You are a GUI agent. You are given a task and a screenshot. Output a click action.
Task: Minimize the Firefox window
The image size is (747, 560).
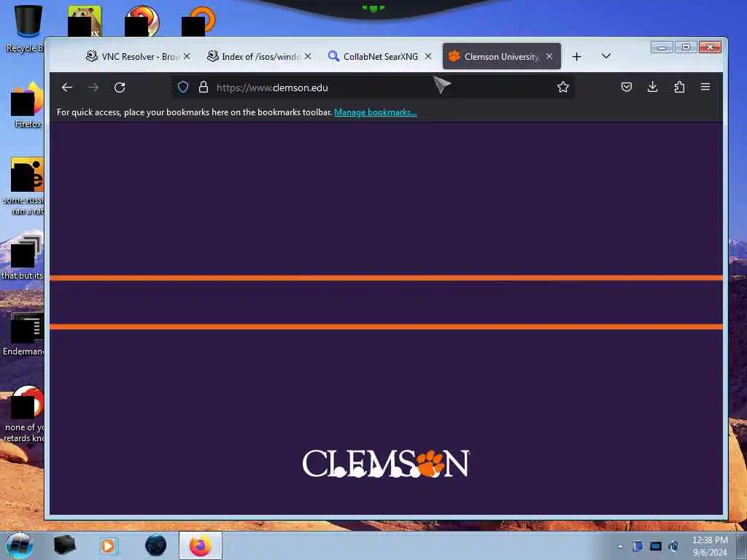click(662, 47)
